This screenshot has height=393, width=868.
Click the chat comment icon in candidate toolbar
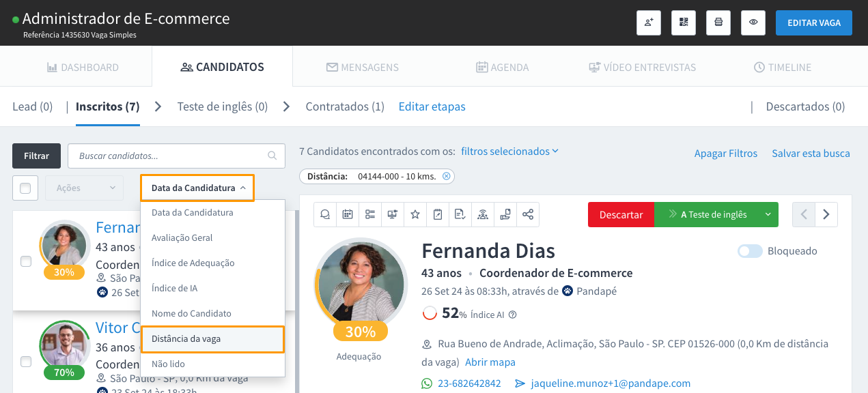325,214
